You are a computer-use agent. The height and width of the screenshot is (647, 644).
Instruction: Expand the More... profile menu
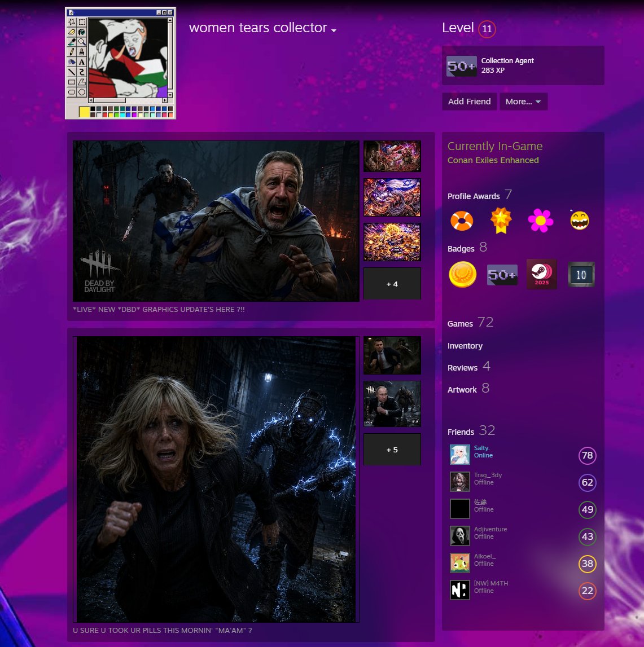click(x=523, y=102)
